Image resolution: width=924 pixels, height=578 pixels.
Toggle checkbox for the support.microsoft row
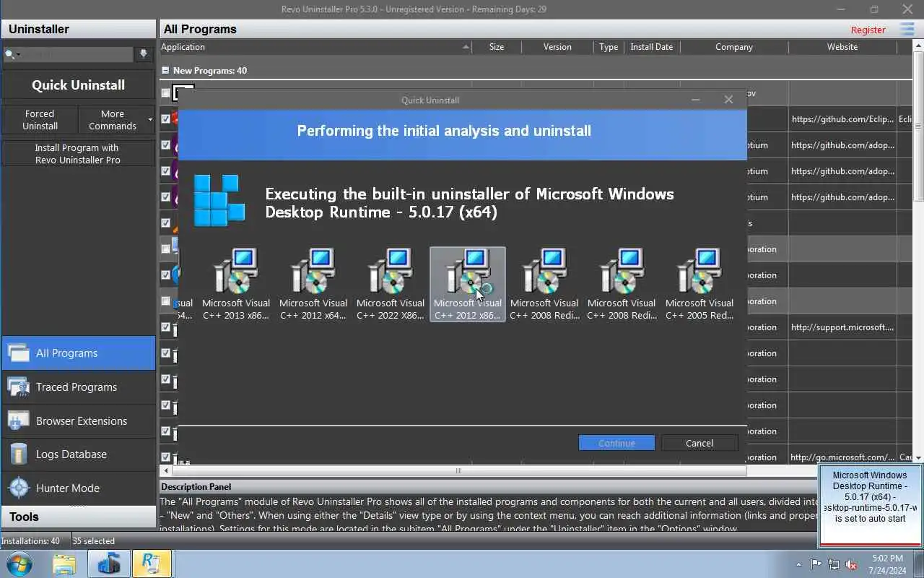[x=166, y=327]
